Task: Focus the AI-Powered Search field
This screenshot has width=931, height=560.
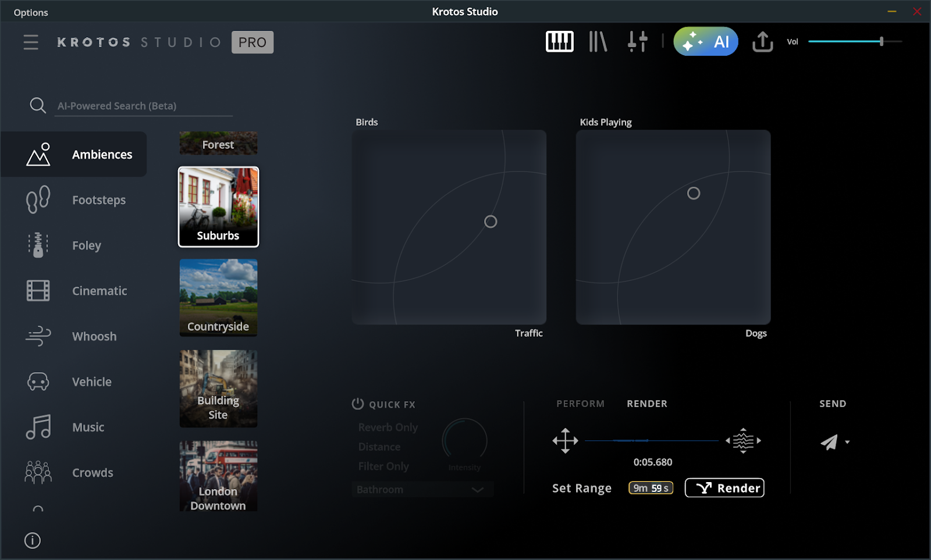Action: (143, 106)
